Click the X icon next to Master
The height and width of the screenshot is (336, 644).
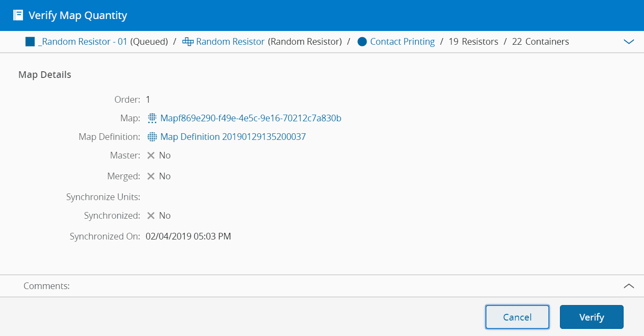point(151,155)
